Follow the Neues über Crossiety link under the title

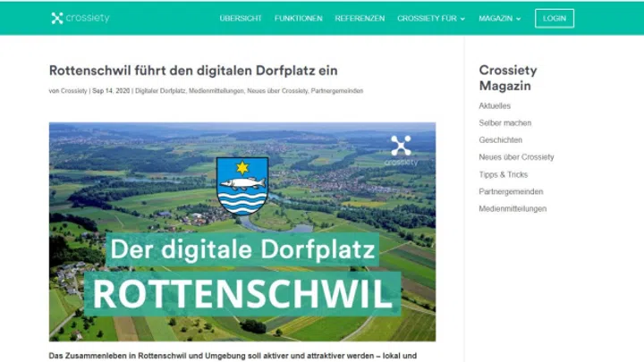tap(277, 90)
